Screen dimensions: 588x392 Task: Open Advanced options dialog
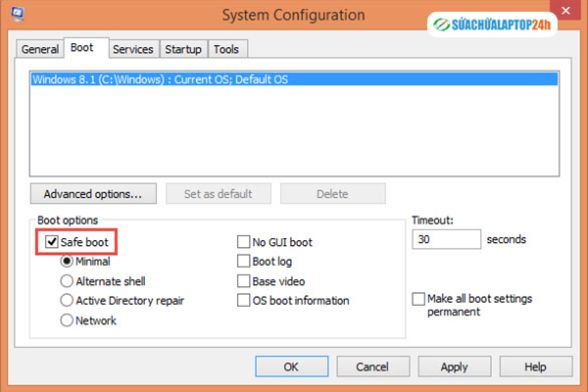(x=93, y=194)
